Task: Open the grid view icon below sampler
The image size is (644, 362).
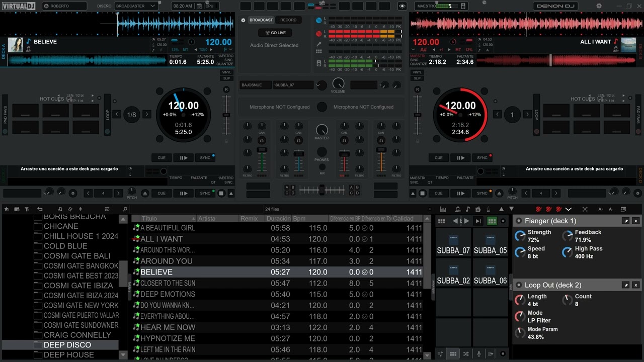Action: pyautogui.click(x=453, y=354)
